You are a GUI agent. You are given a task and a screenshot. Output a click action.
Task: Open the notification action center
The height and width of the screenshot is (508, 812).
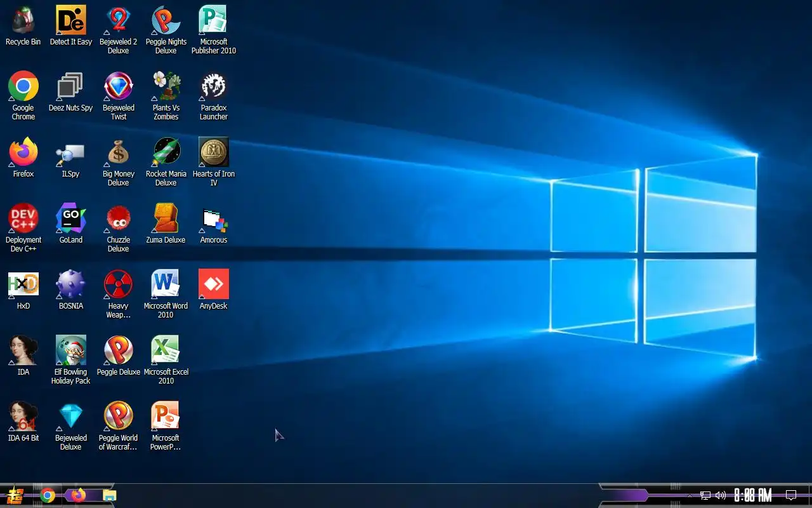tap(791, 495)
